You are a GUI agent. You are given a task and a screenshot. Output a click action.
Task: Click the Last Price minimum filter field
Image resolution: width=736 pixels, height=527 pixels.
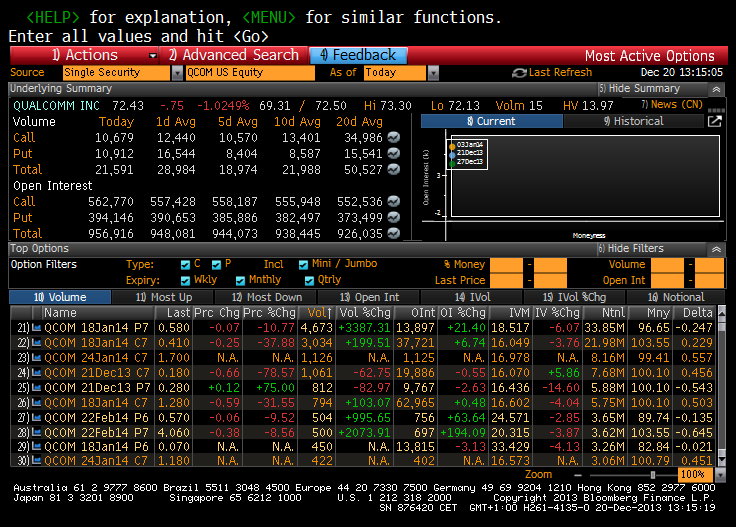point(506,281)
